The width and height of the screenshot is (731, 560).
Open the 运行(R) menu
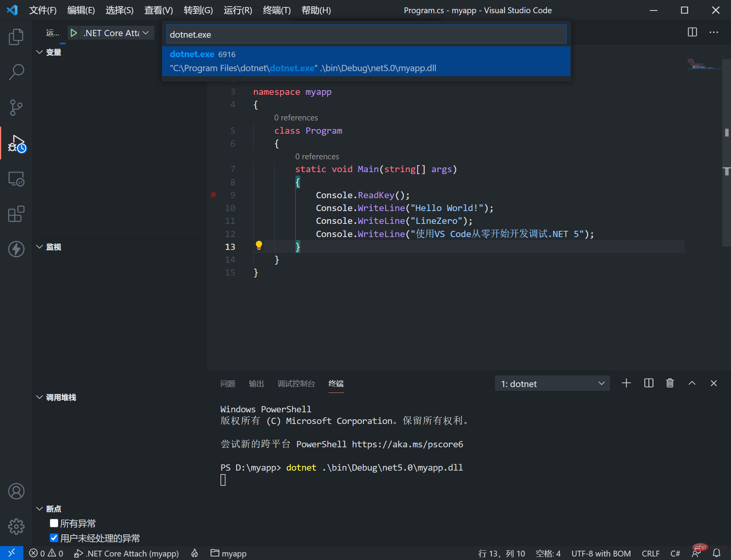click(238, 10)
